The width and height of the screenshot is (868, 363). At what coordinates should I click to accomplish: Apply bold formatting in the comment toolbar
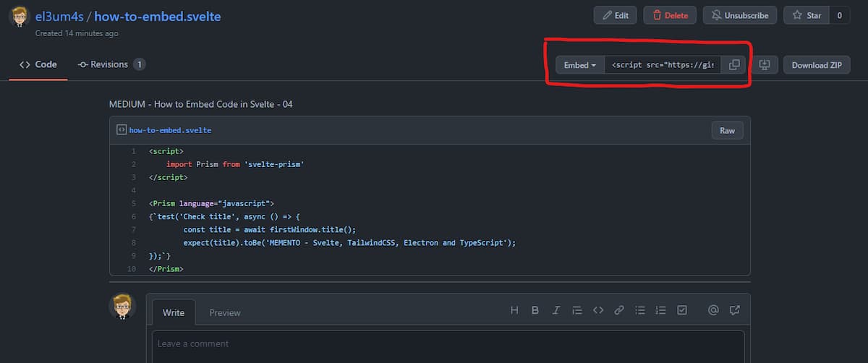(535, 310)
